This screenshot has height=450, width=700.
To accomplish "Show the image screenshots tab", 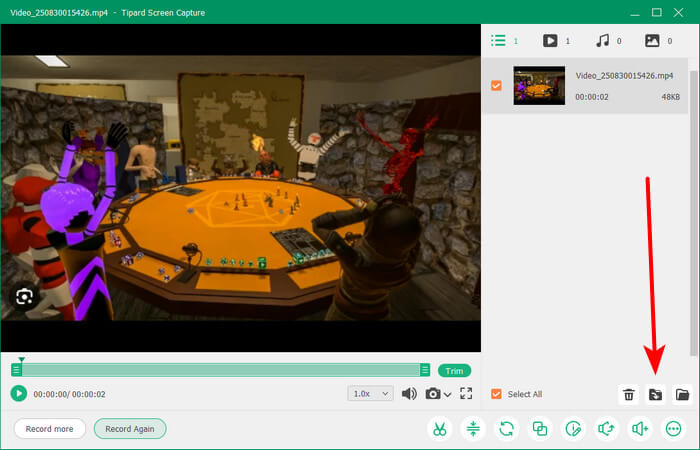I will [653, 41].
